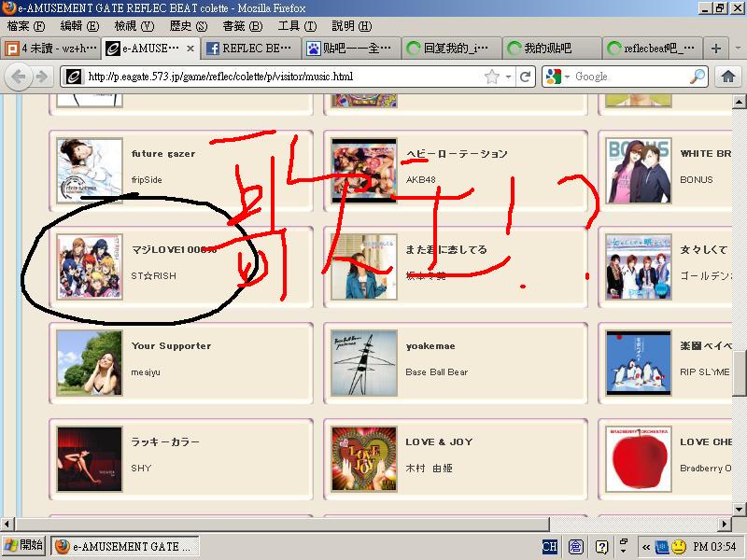Switch to the 回复我的 tab
This screenshot has height=560, width=747.
[451, 49]
